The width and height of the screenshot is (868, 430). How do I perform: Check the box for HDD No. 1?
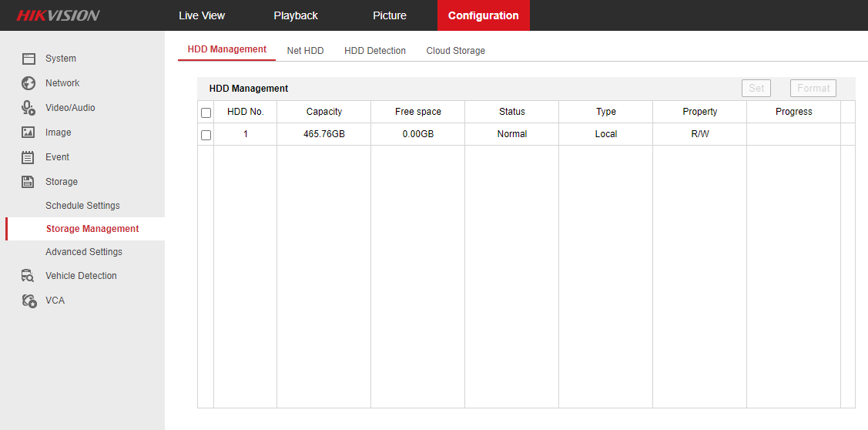click(206, 135)
